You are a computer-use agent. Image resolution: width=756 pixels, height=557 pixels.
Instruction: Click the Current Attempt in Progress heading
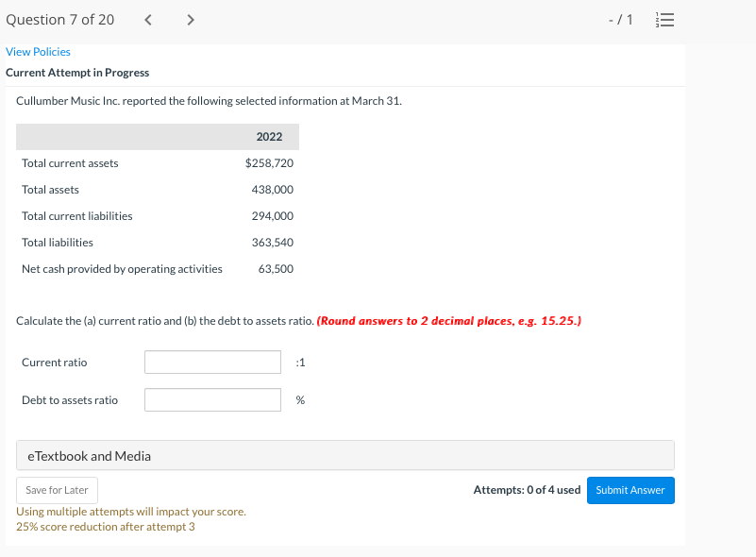pos(77,73)
